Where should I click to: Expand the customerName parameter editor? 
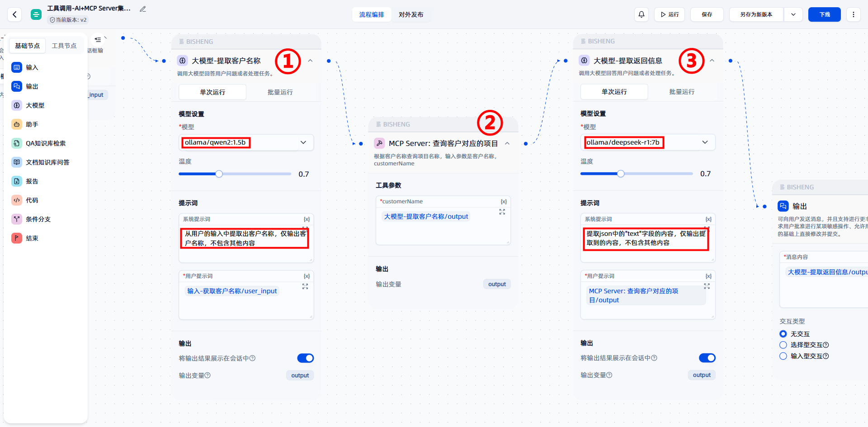click(x=502, y=212)
